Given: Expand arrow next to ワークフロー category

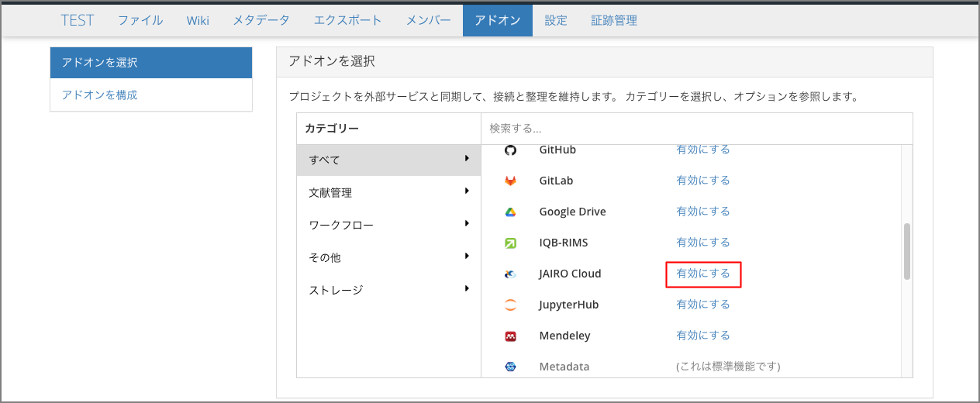Looking at the screenshot, I should 467,223.
